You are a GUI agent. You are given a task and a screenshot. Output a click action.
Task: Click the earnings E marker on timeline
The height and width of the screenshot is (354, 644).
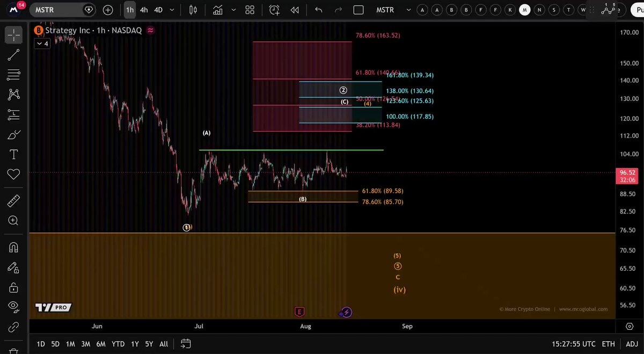299,312
